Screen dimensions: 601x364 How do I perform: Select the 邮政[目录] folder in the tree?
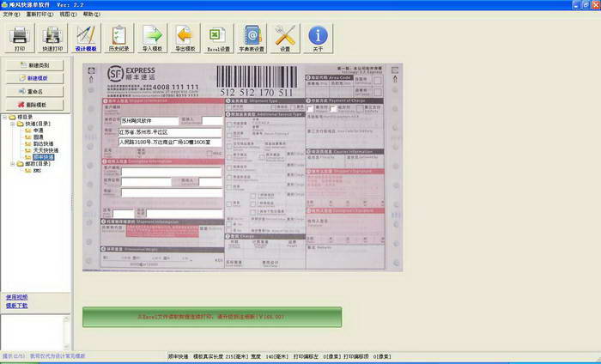pyautogui.click(x=38, y=164)
